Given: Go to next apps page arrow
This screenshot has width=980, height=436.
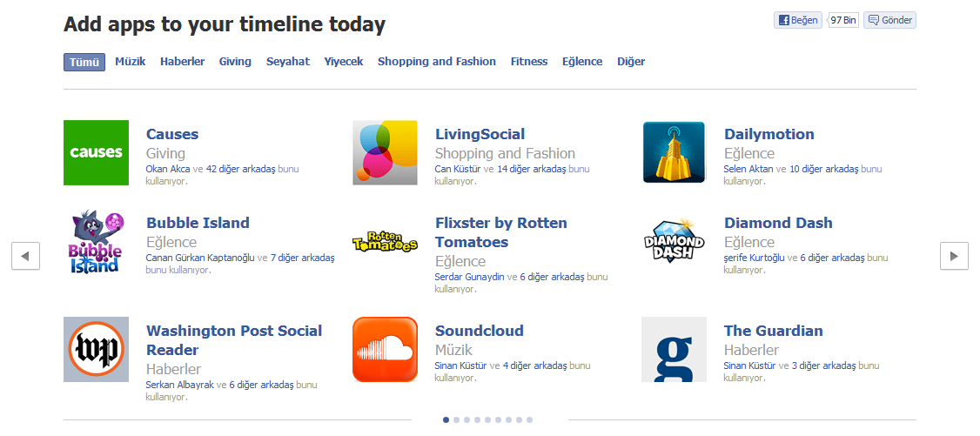Looking at the screenshot, I should (x=954, y=256).
